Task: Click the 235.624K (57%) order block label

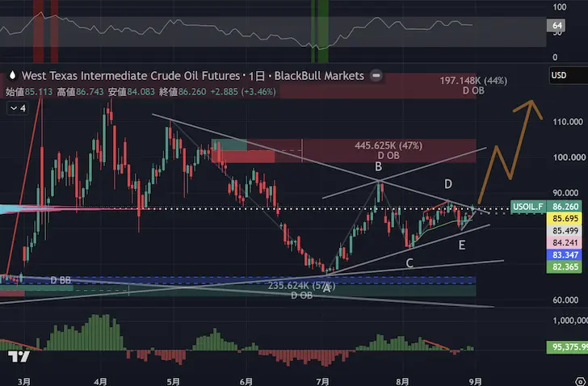Action: tap(301, 286)
